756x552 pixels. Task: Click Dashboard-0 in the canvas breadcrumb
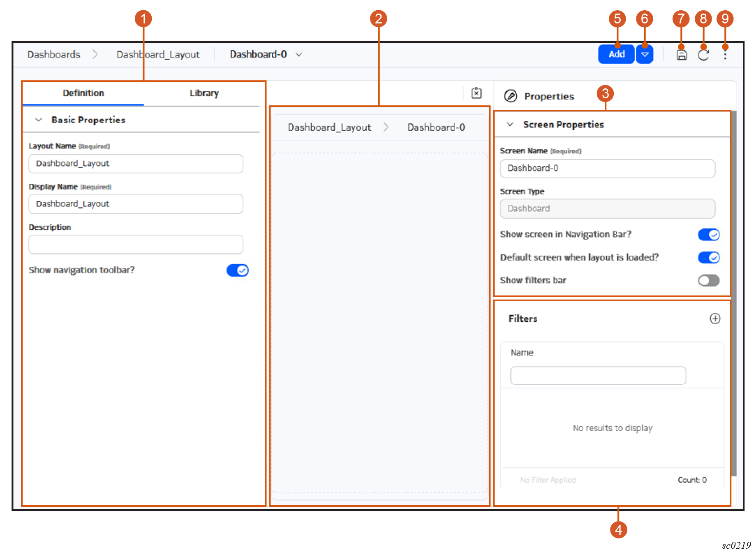pyautogui.click(x=436, y=127)
